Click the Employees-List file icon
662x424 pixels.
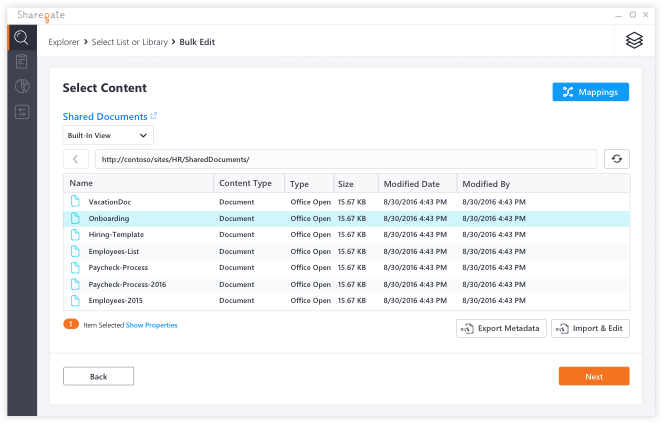coord(75,251)
